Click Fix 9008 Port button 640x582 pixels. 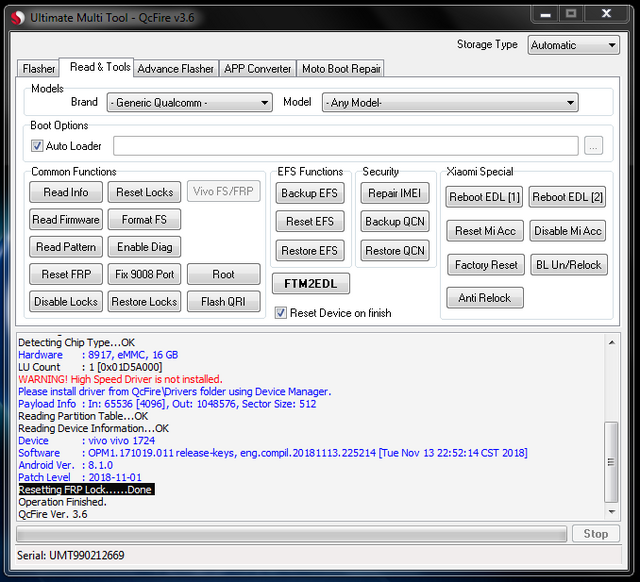point(144,274)
